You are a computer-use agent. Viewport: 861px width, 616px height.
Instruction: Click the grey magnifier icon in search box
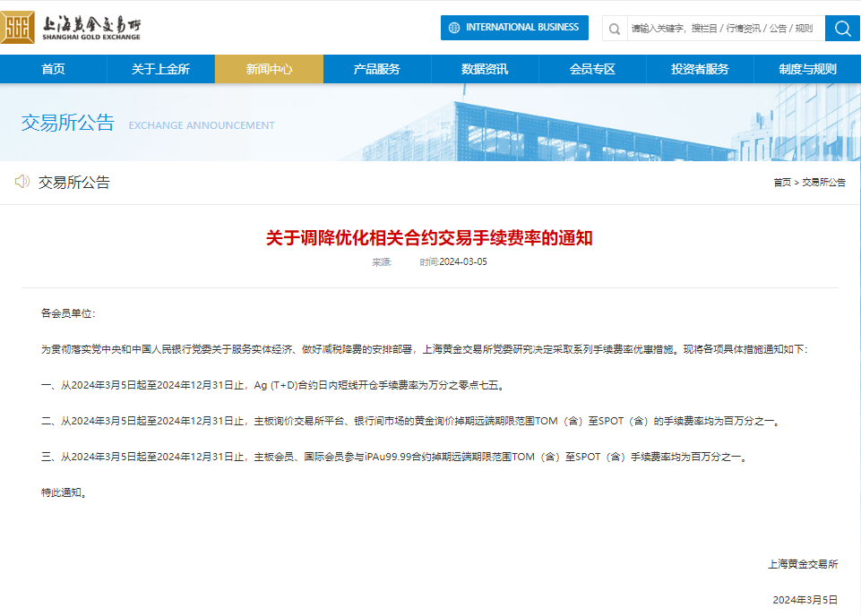coord(615,29)
